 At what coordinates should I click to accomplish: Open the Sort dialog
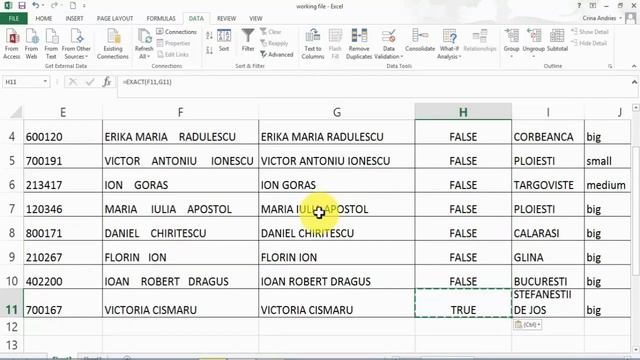[x=224, y=41]
